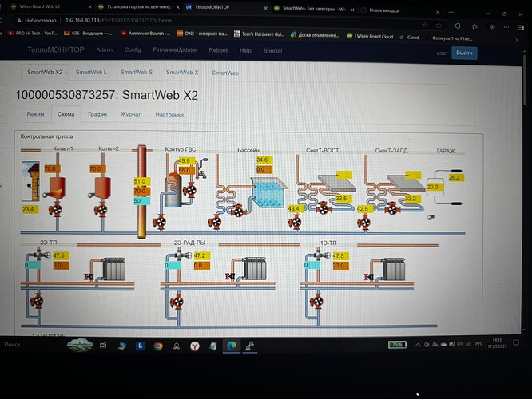Open the Config menu item
The height and width of the screenshot is (399, 532).
(x=133, y=49)
